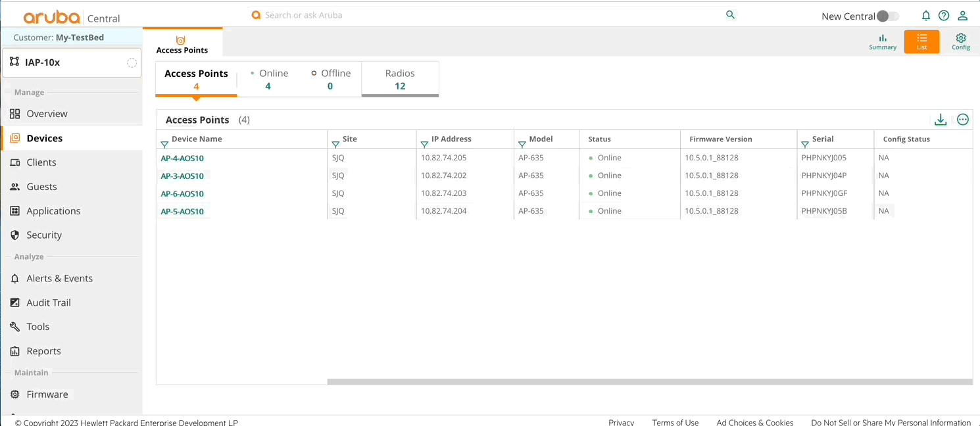The image size is (980, 426).
Task: Open device AP-3-AOS10
Action: pos(182,176)
